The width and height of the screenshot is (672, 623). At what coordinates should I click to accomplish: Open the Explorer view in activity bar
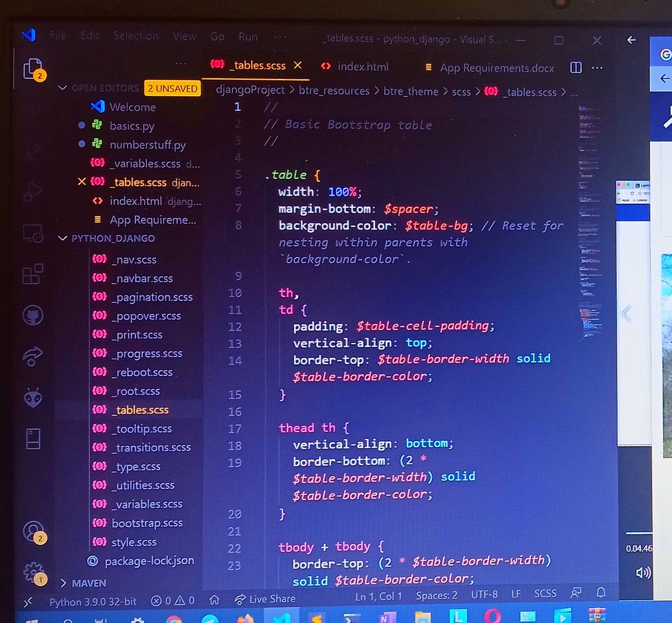pos(33,69)
